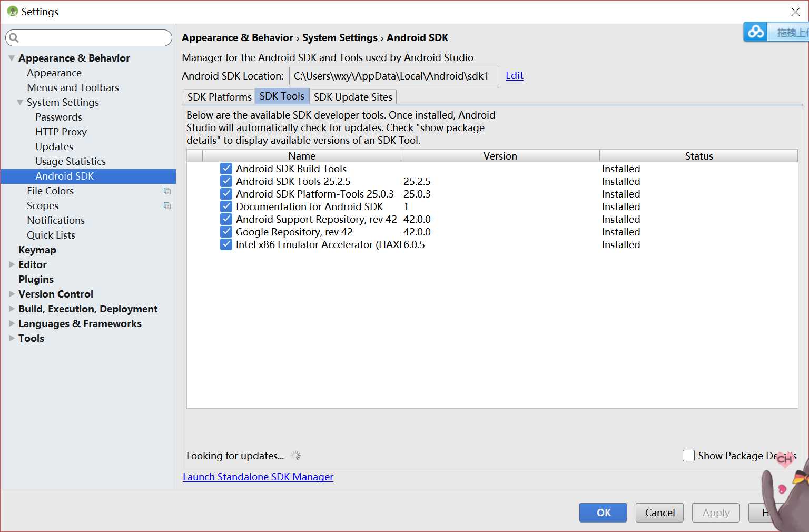The height and width of the screenshot is (532, 809).
Task: Click the Scopes project-scope icon
Action: tap(167, 206)
